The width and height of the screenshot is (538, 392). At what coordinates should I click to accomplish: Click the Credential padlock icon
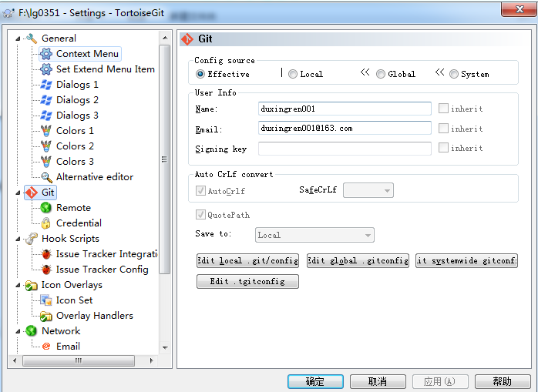click(x=45, y=223)
